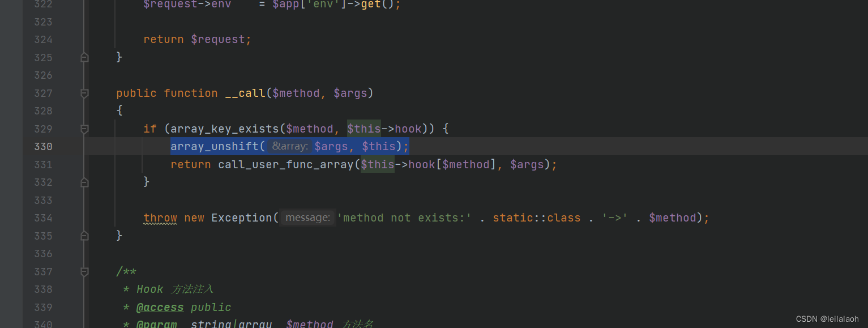Collapse the docblock comment starting at line 337
This screenshot has height=328, width=868.
pos(84,272)
